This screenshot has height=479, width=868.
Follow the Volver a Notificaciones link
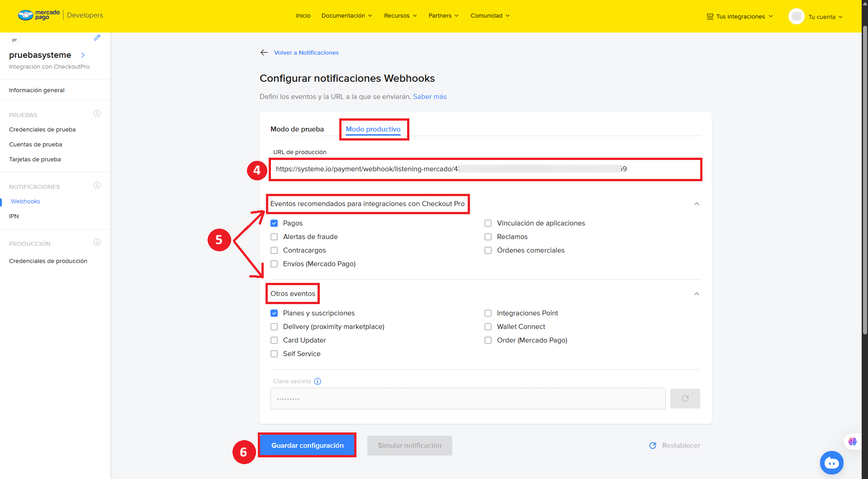(306, 53)
